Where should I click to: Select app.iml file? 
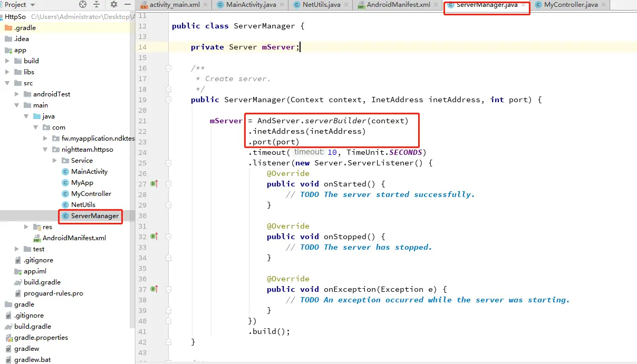[31, 271]
